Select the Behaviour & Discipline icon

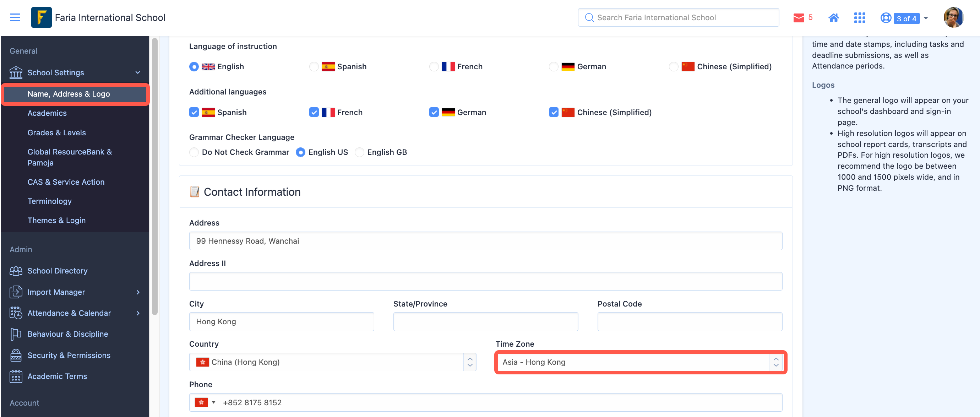pos(16,334)
